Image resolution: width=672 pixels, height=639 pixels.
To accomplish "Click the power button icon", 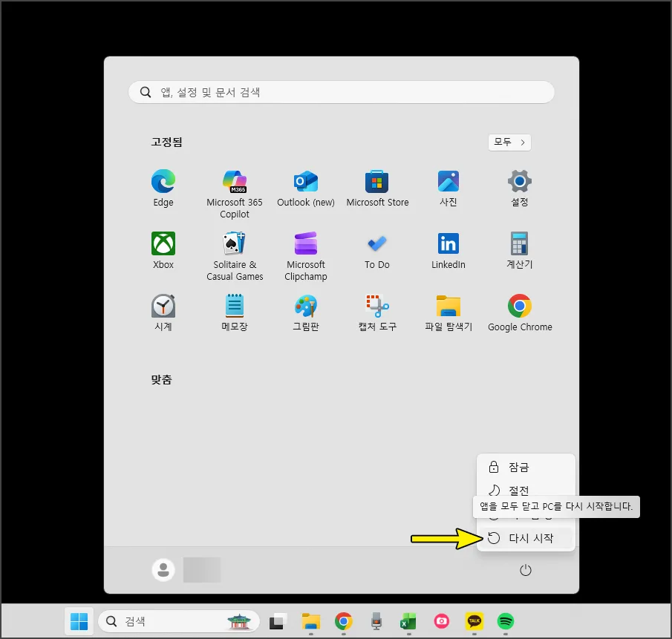I will 526,570.
